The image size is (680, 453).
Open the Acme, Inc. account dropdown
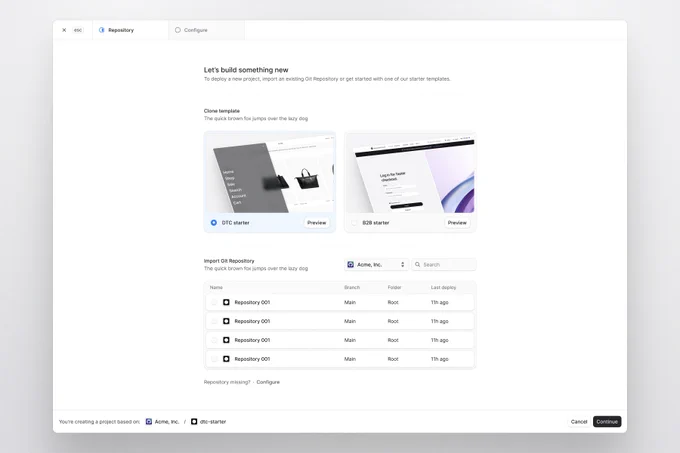(376, 264)
